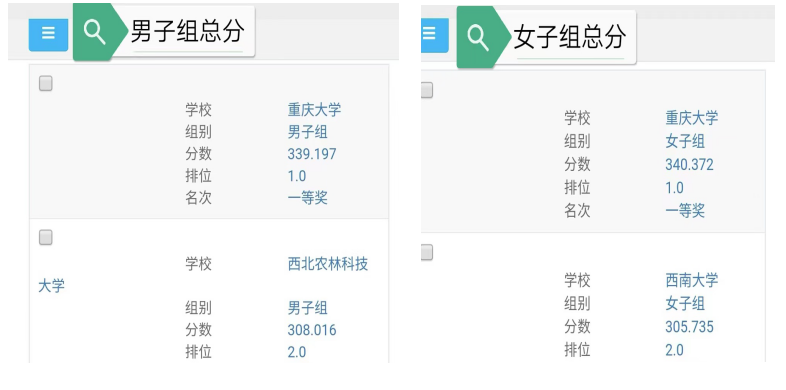Open hamburger menu in men's group panel

click(48, 35)
